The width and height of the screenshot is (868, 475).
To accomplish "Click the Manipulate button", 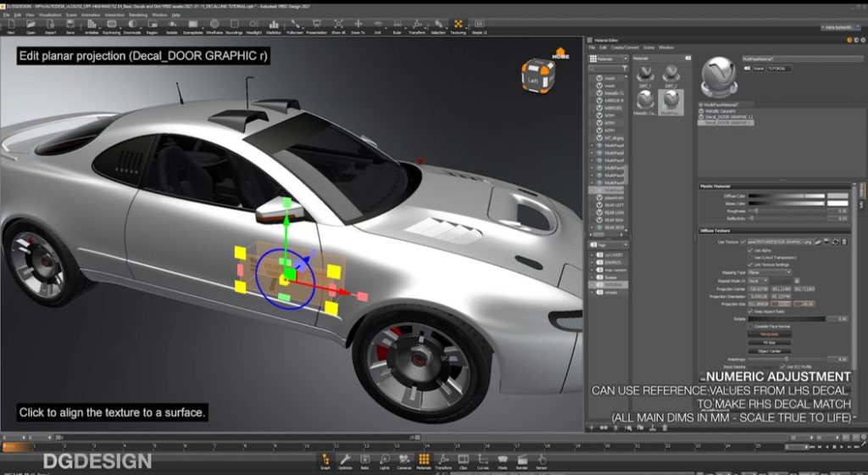I will 769,334.
